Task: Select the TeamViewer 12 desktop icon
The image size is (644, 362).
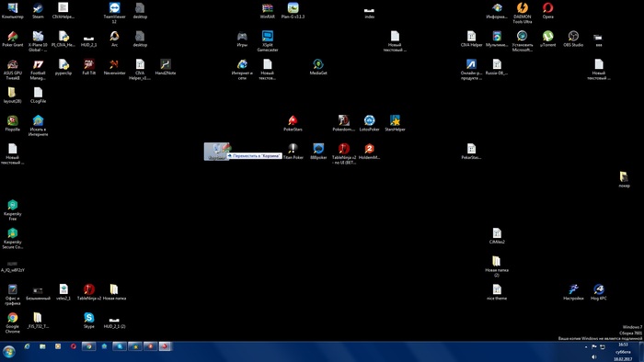Action: pyautogui.click(x=115, y=13)
